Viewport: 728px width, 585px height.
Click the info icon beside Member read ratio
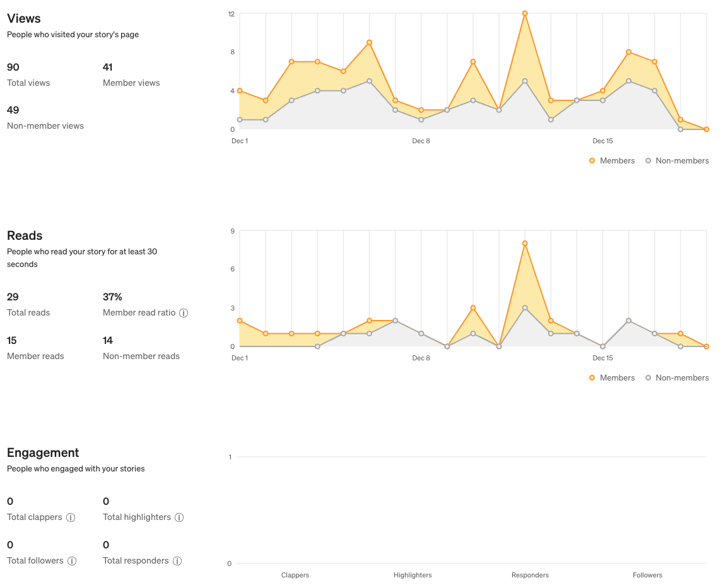pyautogui.click(x=184, y=312)
